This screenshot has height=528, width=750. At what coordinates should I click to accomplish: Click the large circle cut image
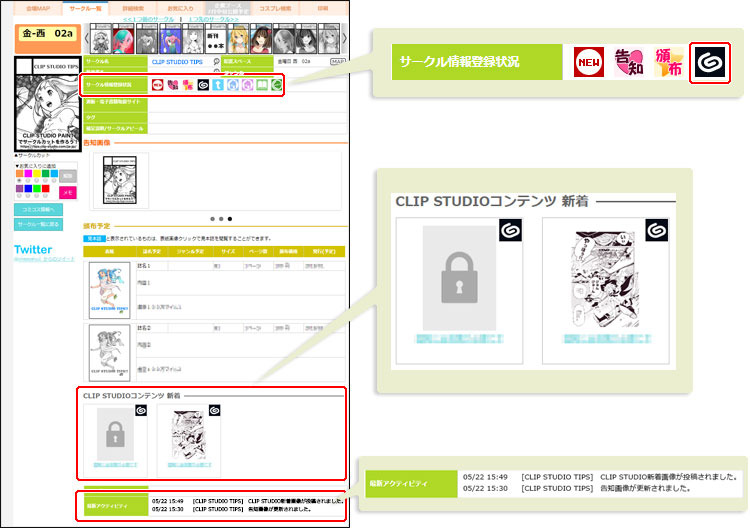pos(48,104)
